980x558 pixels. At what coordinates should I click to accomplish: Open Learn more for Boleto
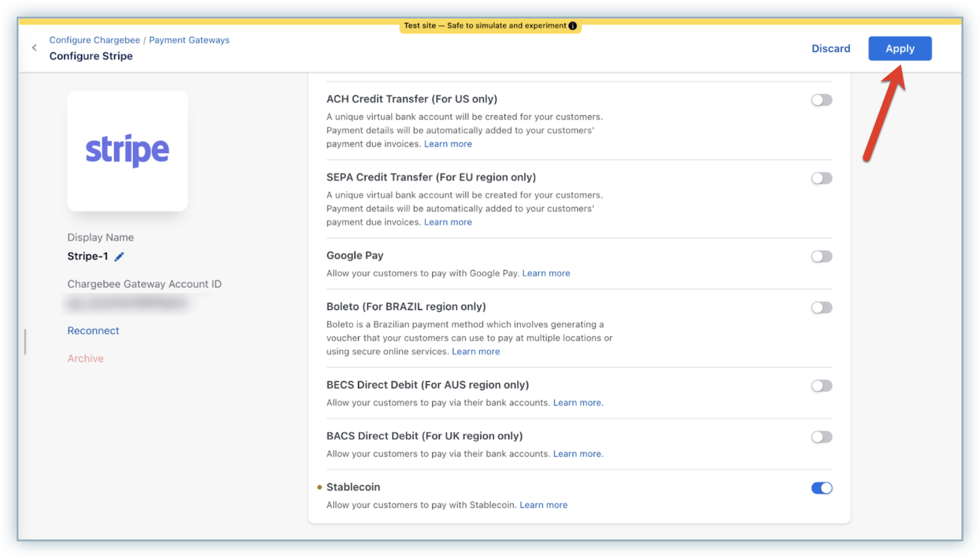[x=475, y=351]
